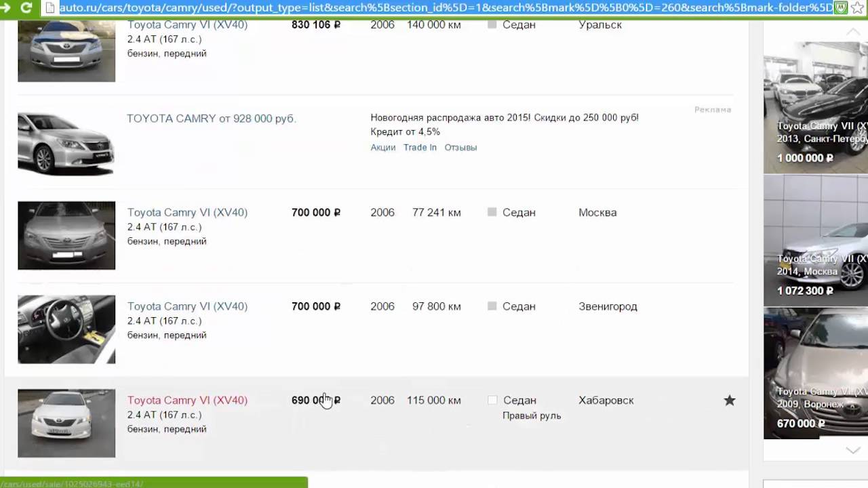Image resolution: width=868 pixels, height=488 pixels.
Task: Click sidebar price 1 072 300 ₽
Action: 806,291
